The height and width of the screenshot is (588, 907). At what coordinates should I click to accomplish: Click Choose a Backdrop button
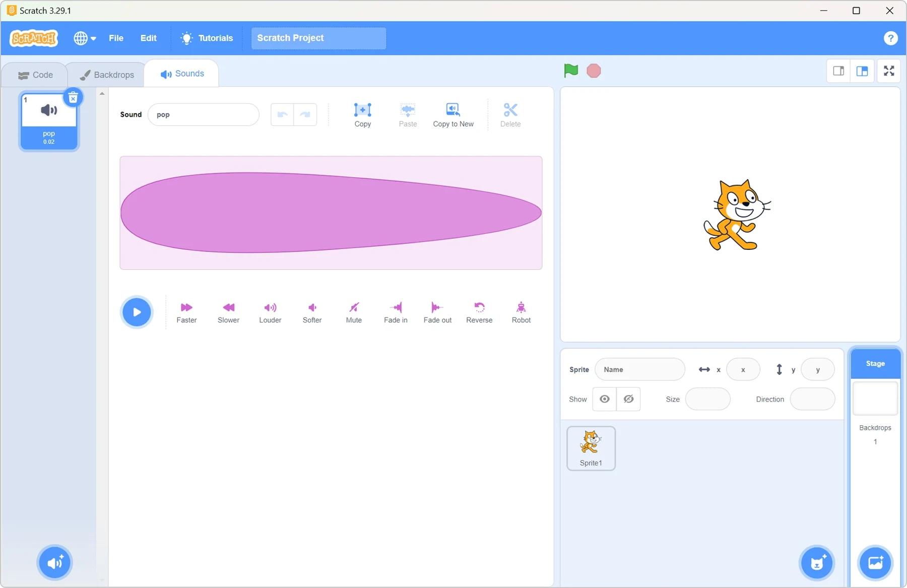(875, 562)
